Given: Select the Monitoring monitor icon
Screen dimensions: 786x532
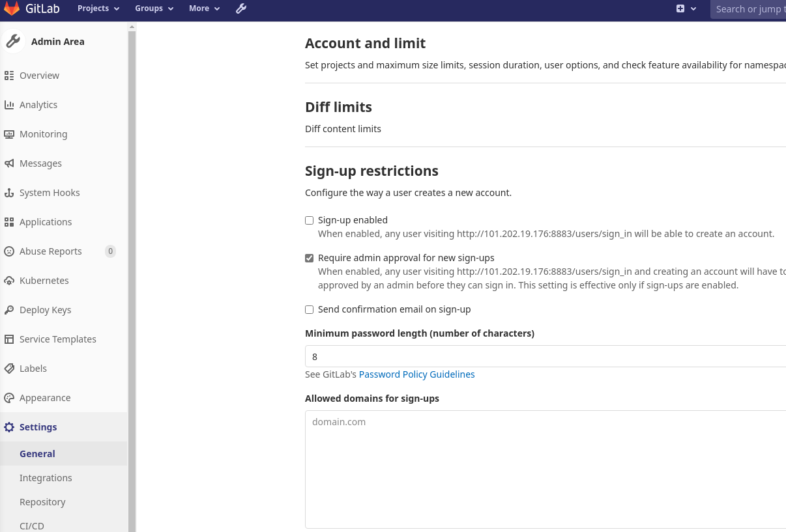Looking at the screenshot, I should (x=9, y=134).
